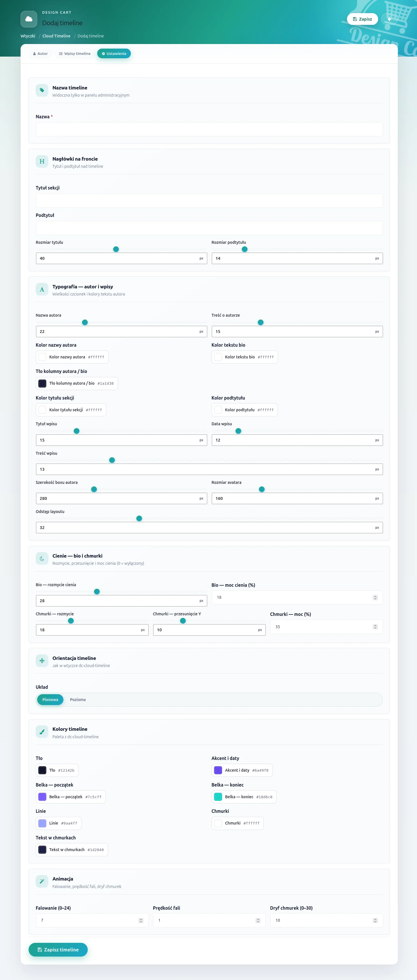The width and height of the screenshot is (417, 980).
Task: Click the Zapisz timeline button
Action: pos(58,950)
